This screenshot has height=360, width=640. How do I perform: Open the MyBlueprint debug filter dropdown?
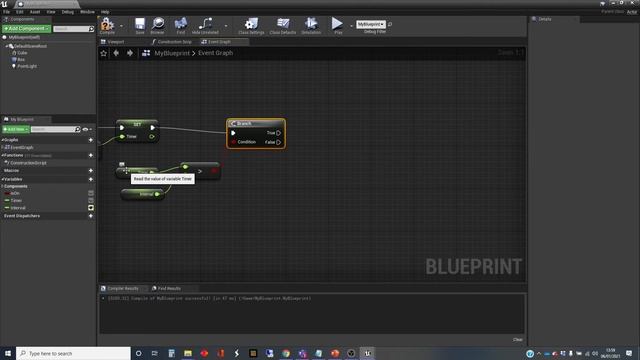[x=371, y=24]
